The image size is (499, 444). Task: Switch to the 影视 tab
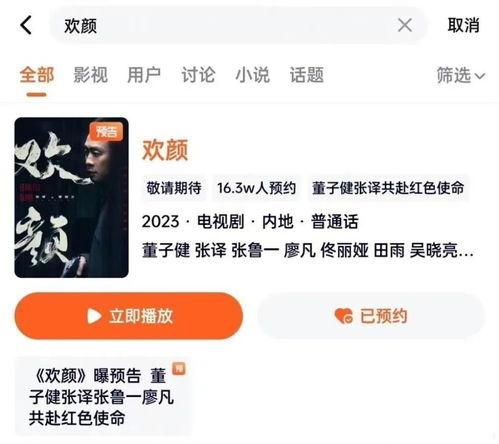[90, 75]
